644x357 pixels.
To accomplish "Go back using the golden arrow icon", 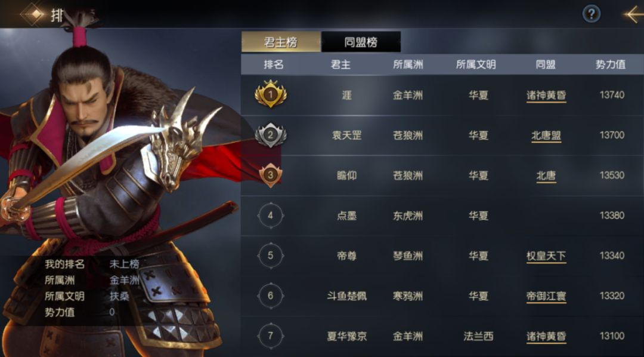I will [x=633, y=14].
